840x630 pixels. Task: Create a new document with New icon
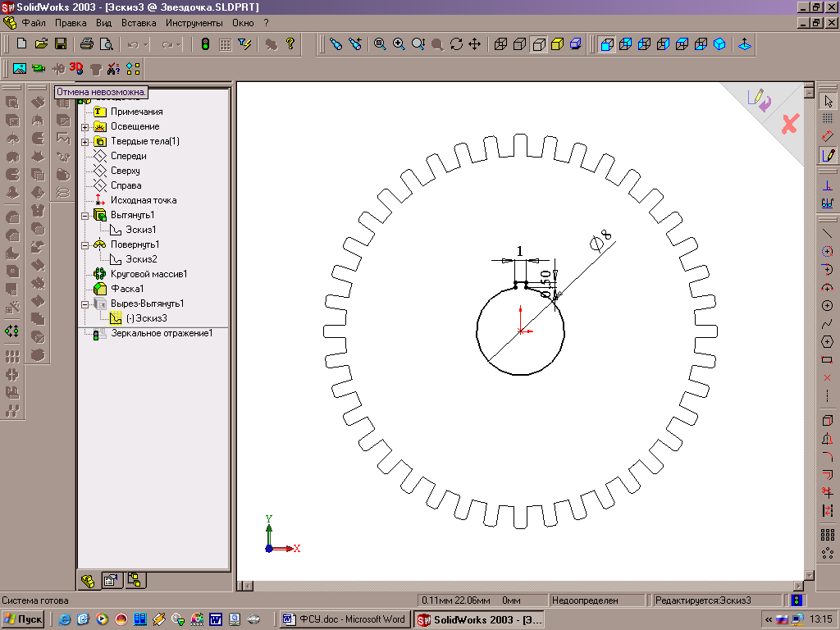pyautogui.click(x=21, y=44)
